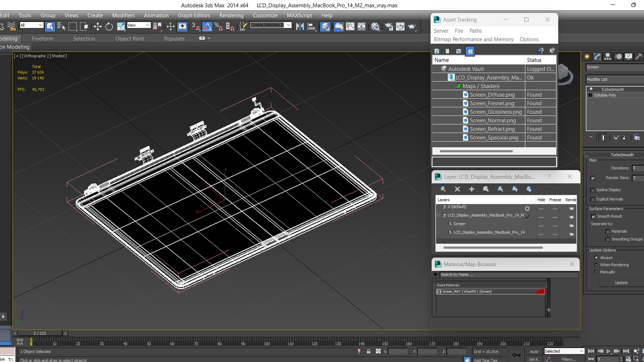
Task: Click Layer dialog horizontal scrollbar
Action: pyautogui.click(x=493, y=248)
